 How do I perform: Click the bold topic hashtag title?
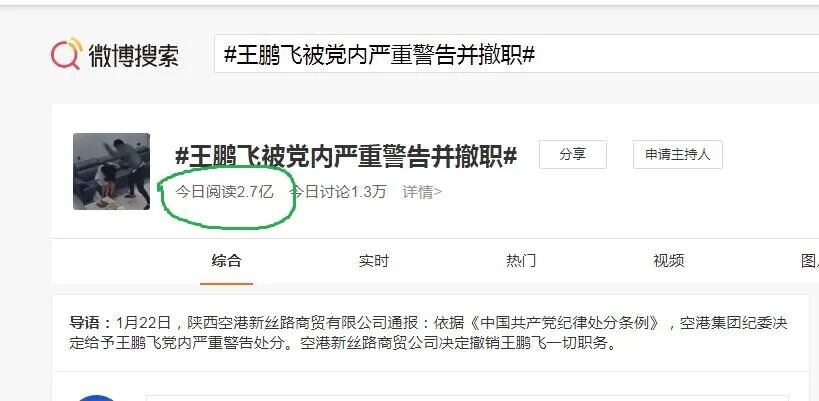coord(346,156)
